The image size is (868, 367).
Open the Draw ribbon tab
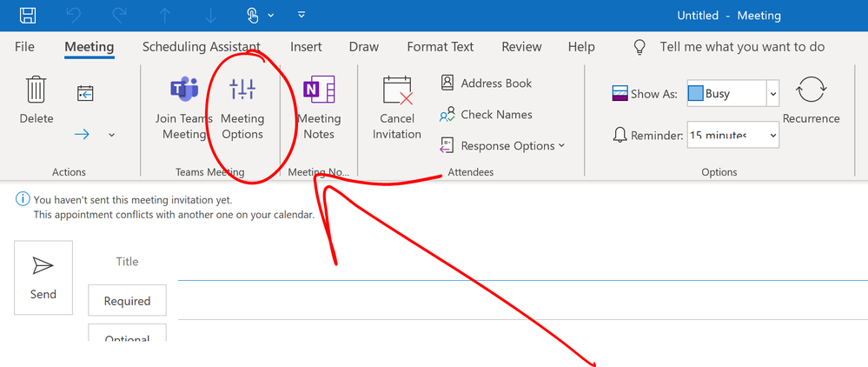pyautogui.click(x=364, y=47)
